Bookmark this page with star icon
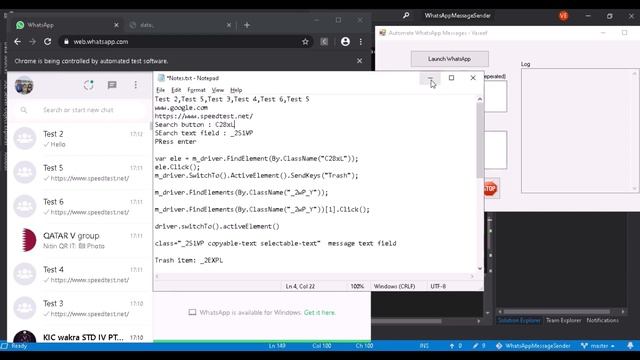Viewport: 640px width, 360px height. coord(305,42)
